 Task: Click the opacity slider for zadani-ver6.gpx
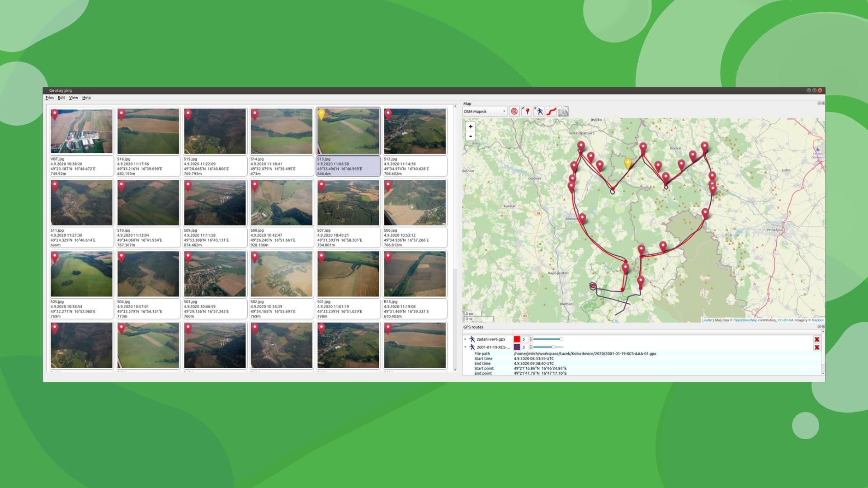pos(548,339)
